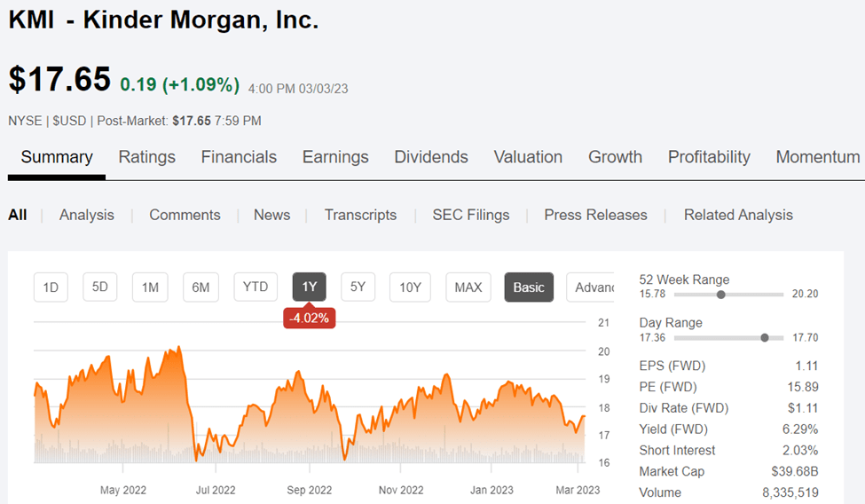Set chart range to 1D
This screenshot has width=865, height=504.
click(x=51, y=287)
